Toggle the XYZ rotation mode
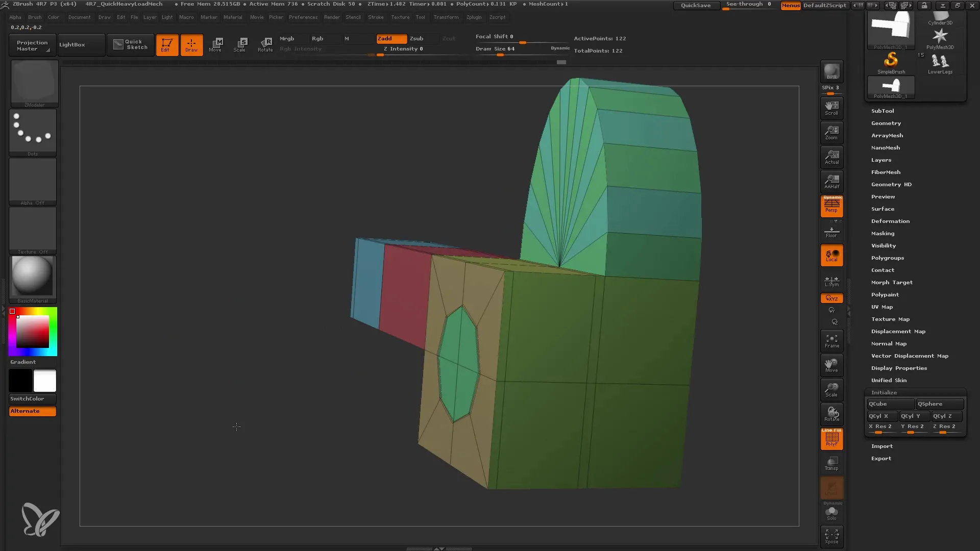 [831, 298]
